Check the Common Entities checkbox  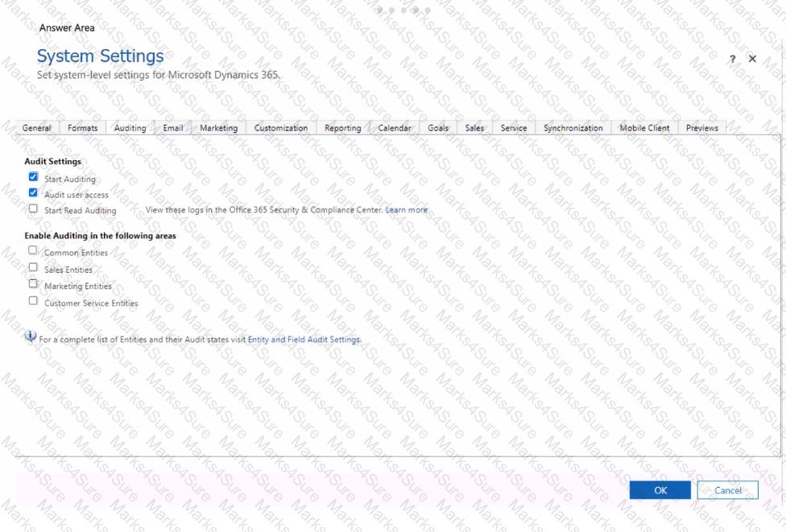(33, 251)
